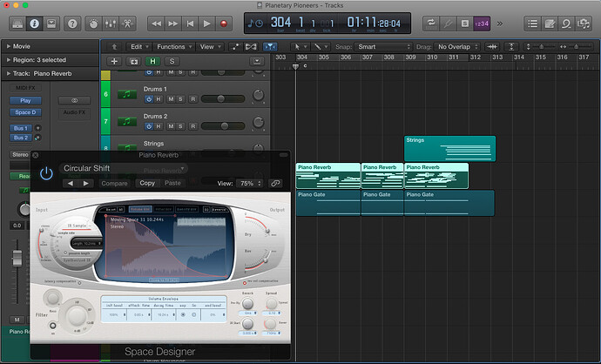Click the Copy button in plugin header
This screenshot has width=601, height=364.
point(147,184)
